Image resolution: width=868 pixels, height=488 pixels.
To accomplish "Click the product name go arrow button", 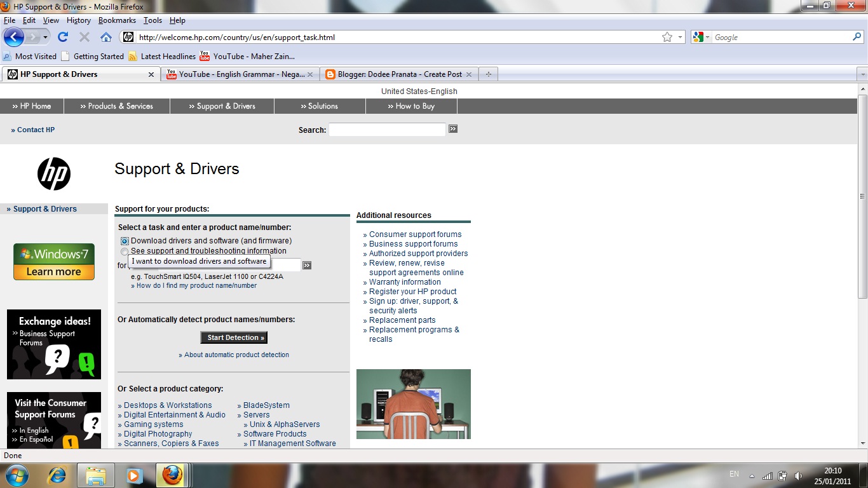I will click(x=307, y=265).
